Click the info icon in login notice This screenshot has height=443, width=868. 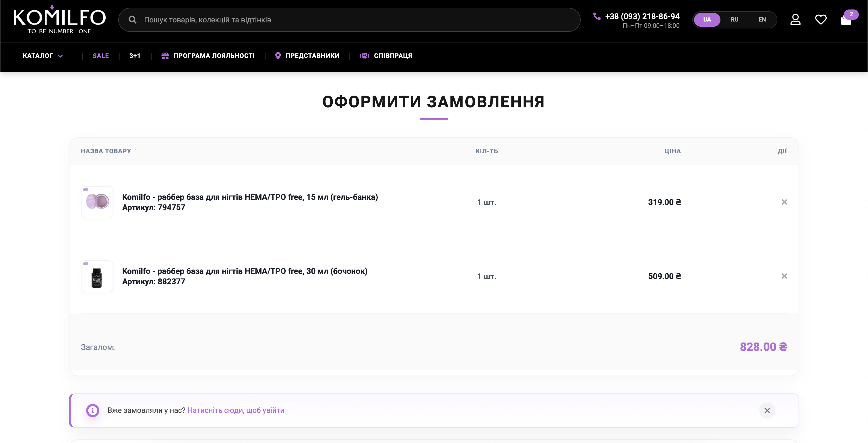[93, 410]
